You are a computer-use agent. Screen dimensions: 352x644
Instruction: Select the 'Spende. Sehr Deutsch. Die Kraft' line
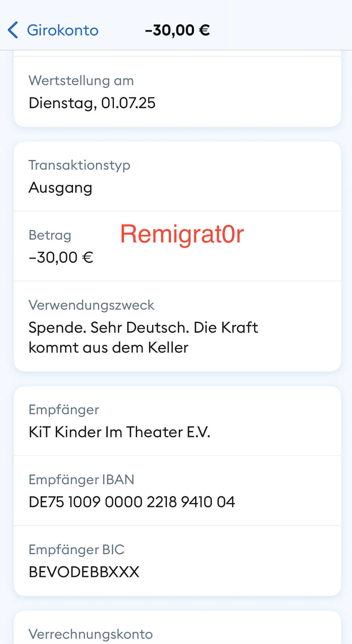click(143, 328)
